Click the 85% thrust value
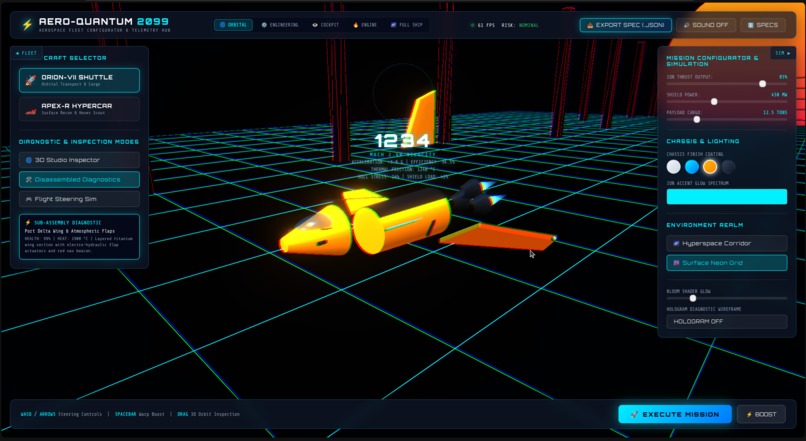Screen dimensions: 806x441 point(783,77)
